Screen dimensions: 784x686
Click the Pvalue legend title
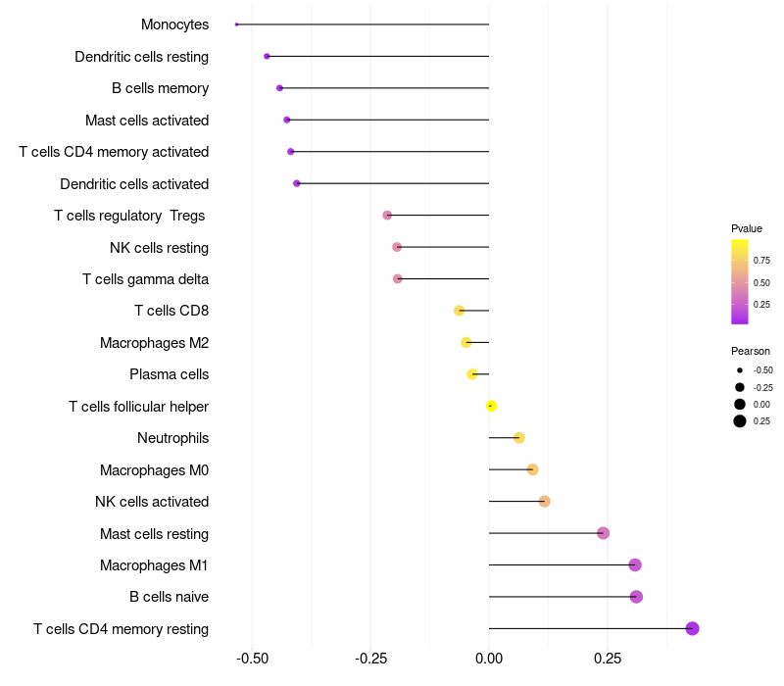747,229
